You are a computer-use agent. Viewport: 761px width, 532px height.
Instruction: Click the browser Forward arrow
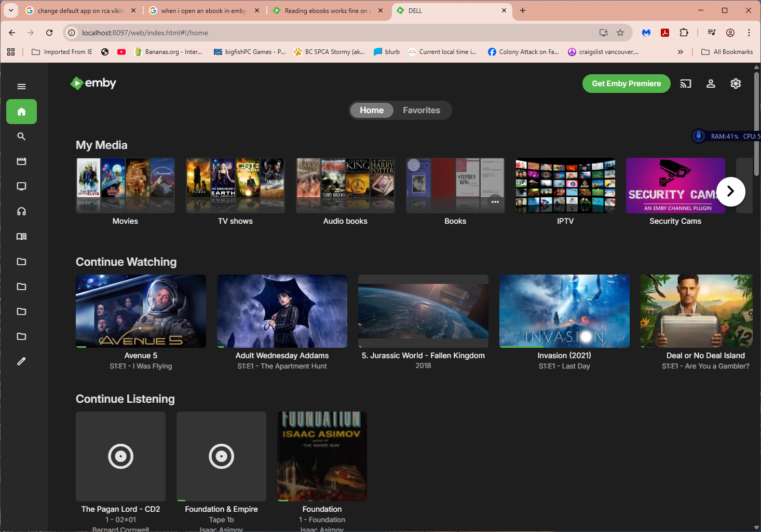[31, 33]
